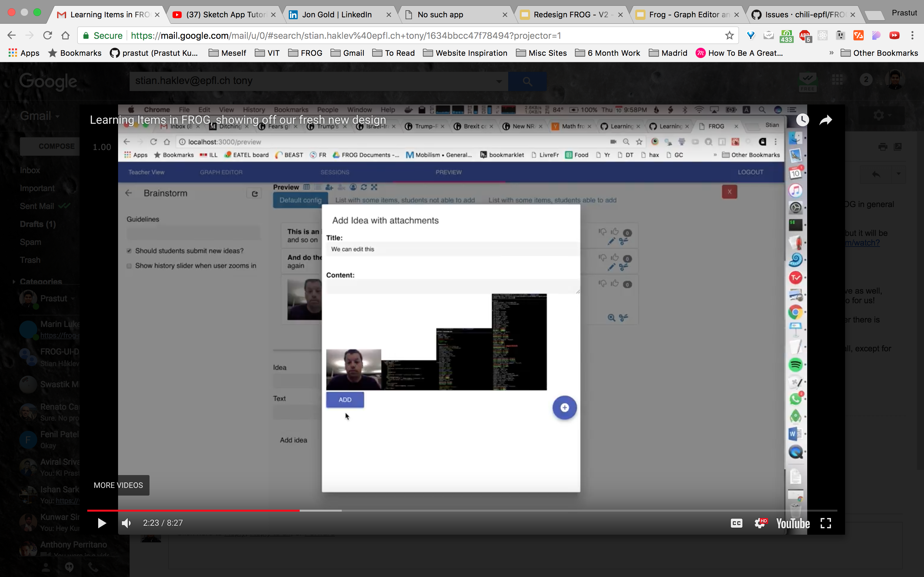Open video quality settings gear
Viewport: 924px width, 577px height.
[x=760, y=523]
